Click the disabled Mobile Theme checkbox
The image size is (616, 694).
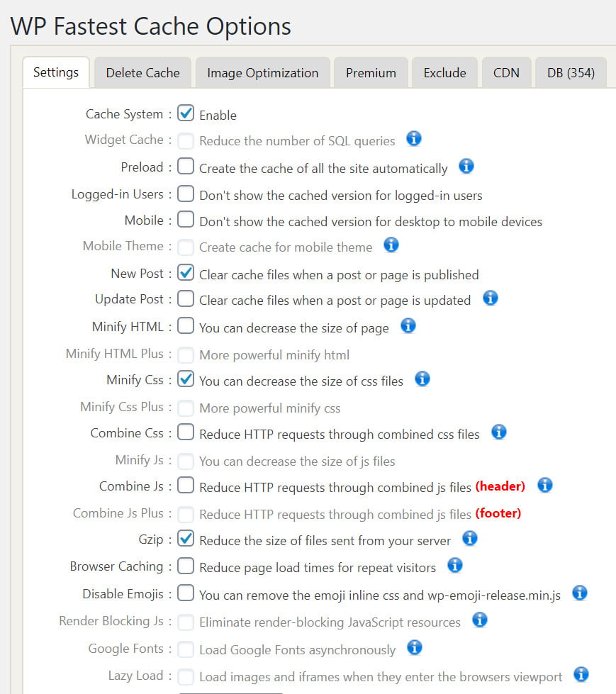click(x=186, y=247)
